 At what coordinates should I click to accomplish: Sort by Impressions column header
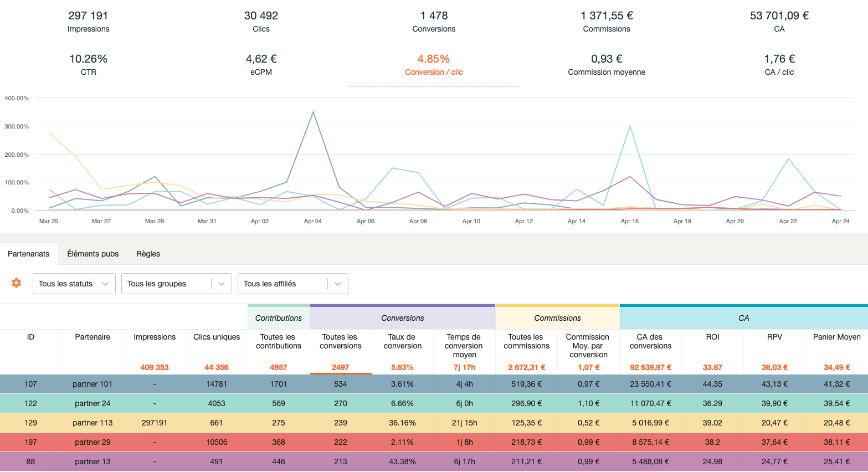(155, 337)
